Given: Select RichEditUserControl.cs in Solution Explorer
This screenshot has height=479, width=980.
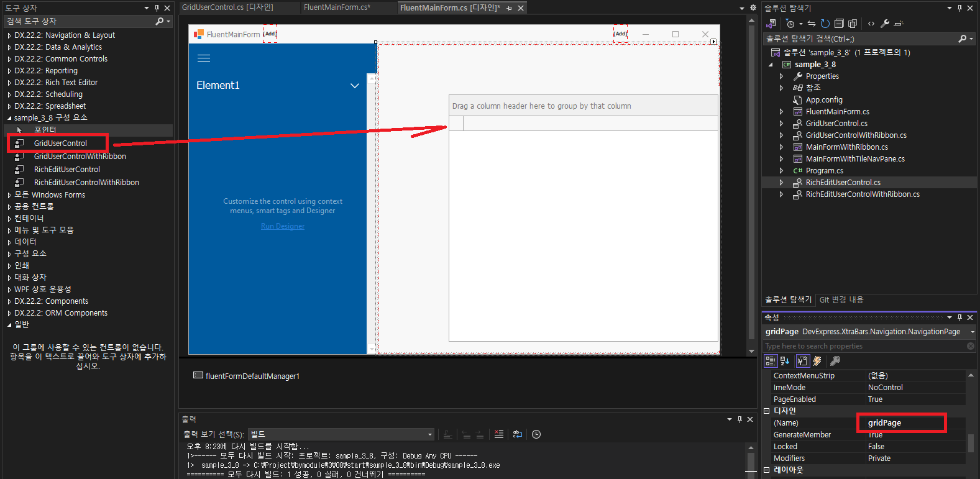Looking at the screenshot, I should click(843, 183).
